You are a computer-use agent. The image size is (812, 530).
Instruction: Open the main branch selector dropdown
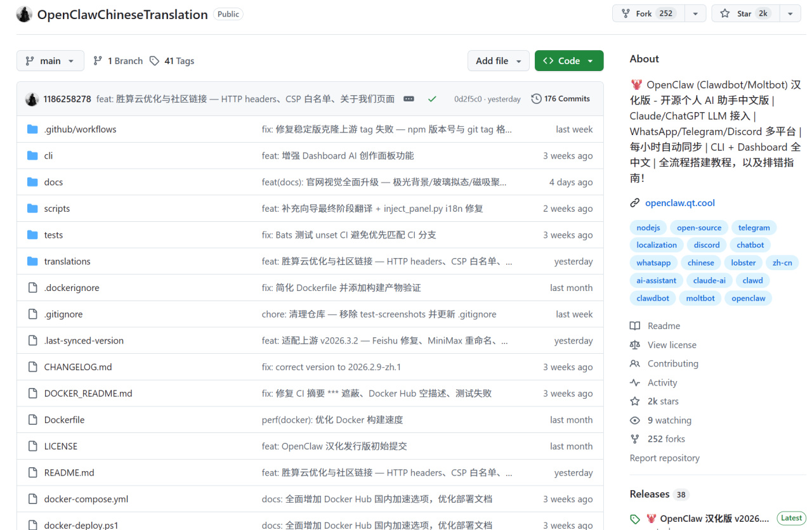pyautogui.click(x=50, y=61)
